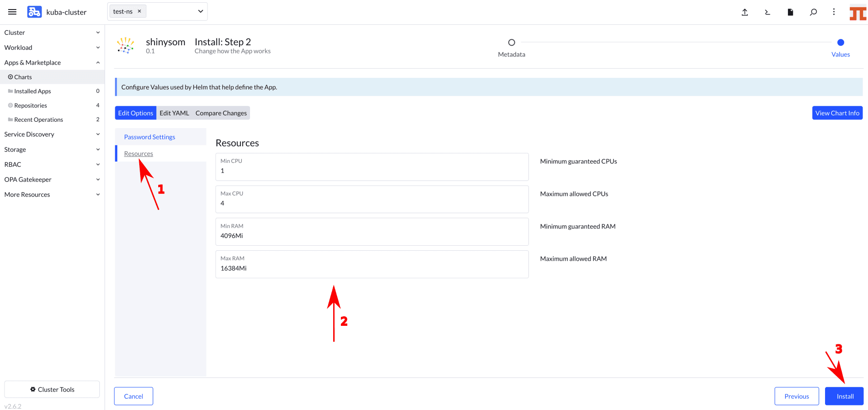Switch to the Resources settings tab
The width and height of the screenshot is (868, 410).
click(x=138, y=153)
